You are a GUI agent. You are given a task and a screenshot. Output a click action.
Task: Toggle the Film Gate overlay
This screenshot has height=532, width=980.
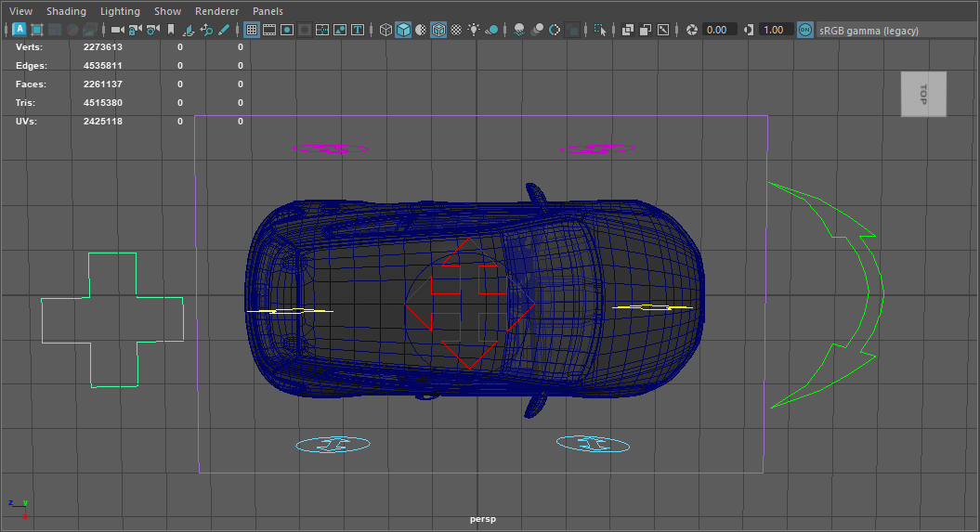click(x=269, y=30)
